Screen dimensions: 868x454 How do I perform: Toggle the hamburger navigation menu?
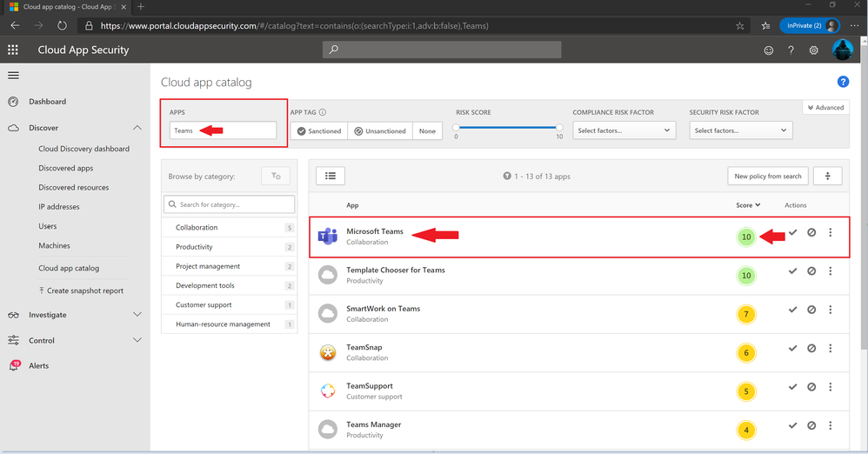tap(13, 76)
